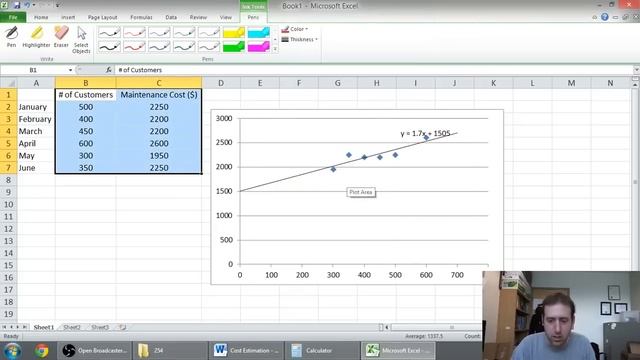
Task: Open Google Chrome from the taskbar
Action: [x=41, y=351]
